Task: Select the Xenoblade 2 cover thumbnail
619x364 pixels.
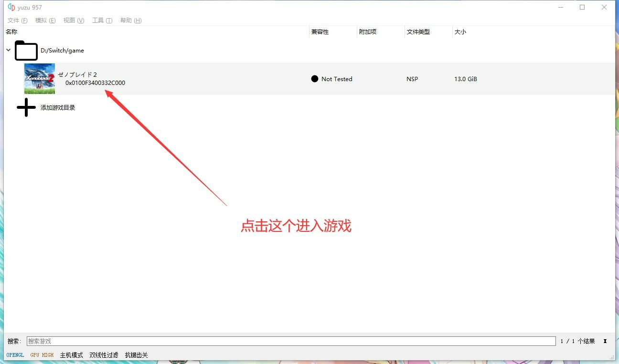Action: 40,79
